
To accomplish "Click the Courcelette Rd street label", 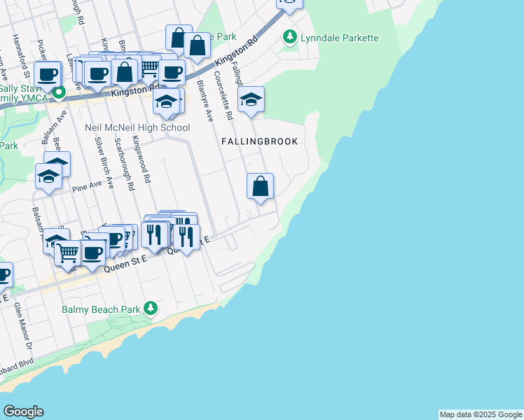I will pos(223,95).
